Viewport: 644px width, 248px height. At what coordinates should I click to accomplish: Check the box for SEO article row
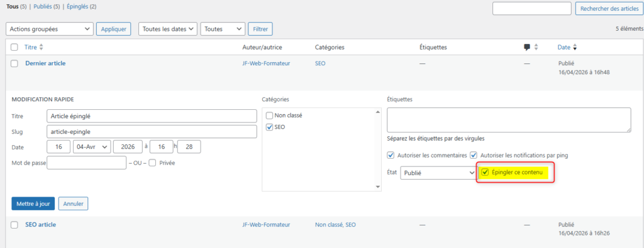click(14, 225)
